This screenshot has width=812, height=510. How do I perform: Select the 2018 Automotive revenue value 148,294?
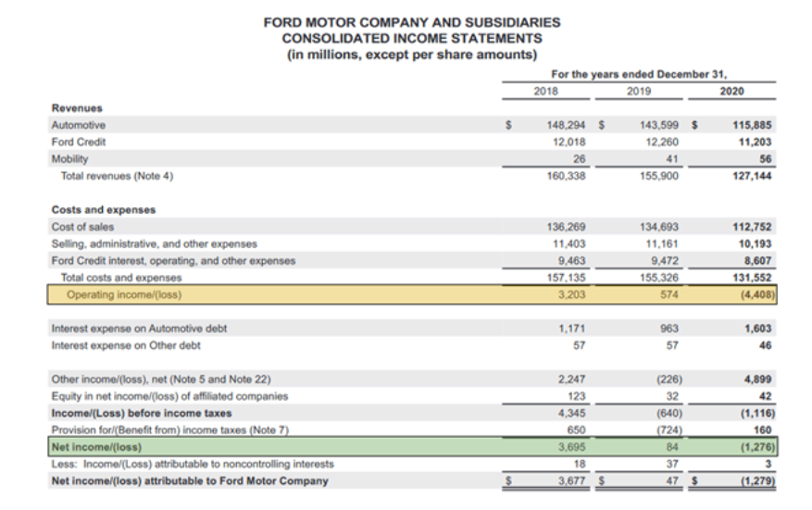566,125
